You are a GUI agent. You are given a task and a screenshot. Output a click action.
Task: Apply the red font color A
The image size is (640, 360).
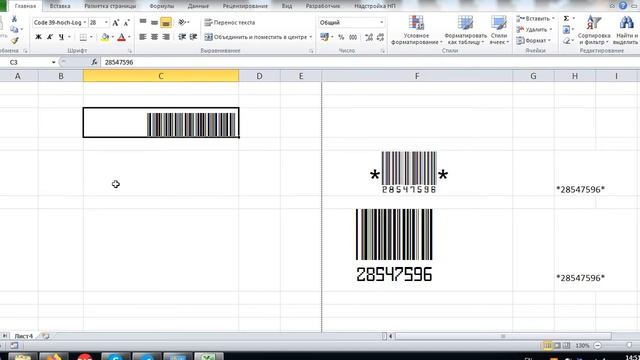coord(121,37)
